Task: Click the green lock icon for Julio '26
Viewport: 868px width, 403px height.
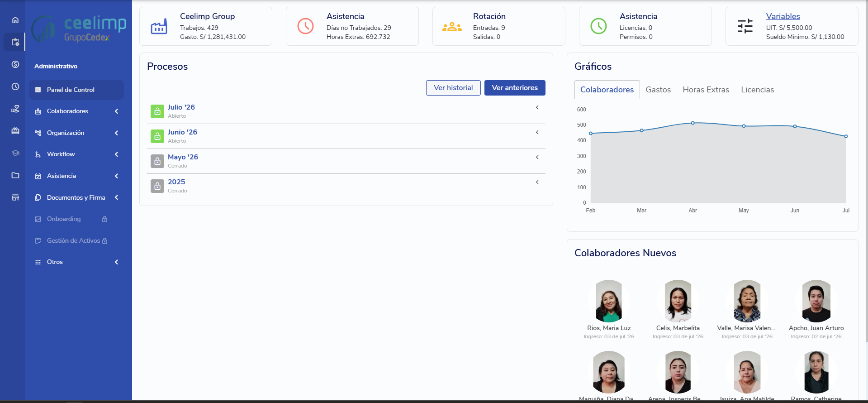Action: (157, 111)
